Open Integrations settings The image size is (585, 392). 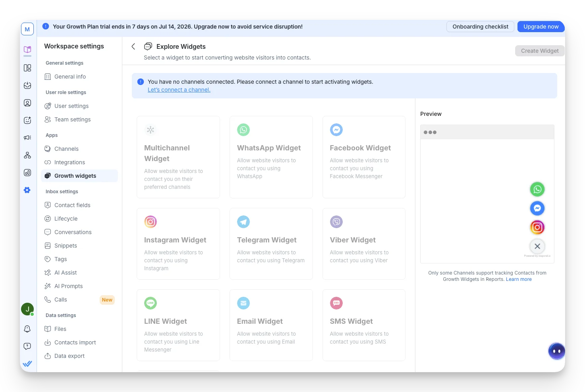point(79,162)
